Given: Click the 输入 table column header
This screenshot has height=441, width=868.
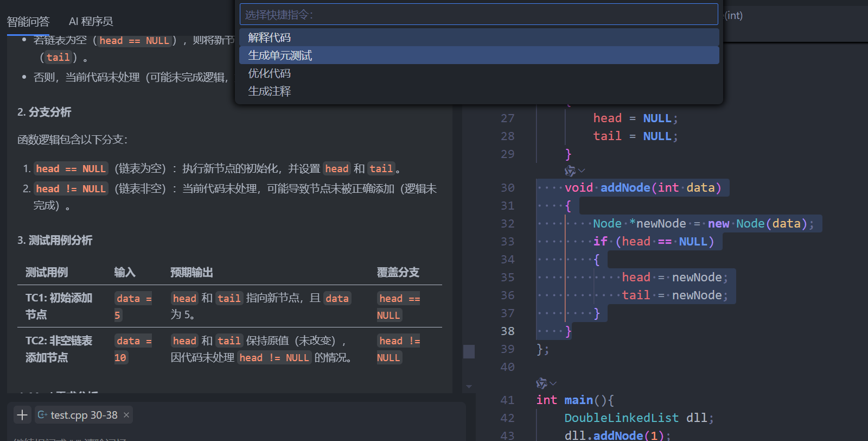Looking at the screenshot, I should (x=125, y=272).
